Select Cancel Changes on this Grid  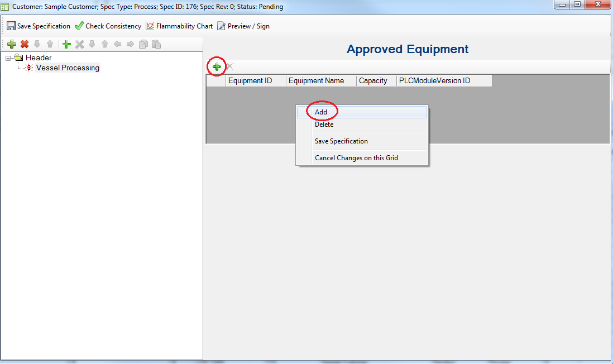point(356,158)
